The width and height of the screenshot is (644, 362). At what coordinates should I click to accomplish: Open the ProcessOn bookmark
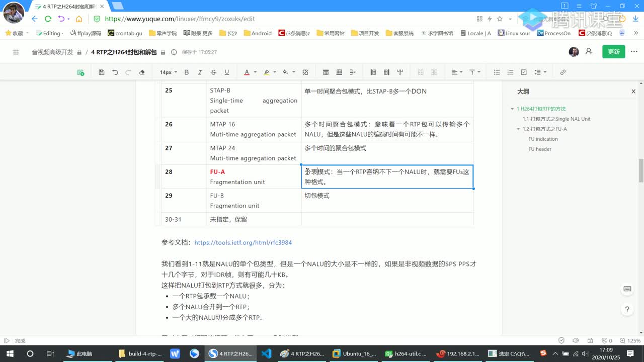pos(554,33)
